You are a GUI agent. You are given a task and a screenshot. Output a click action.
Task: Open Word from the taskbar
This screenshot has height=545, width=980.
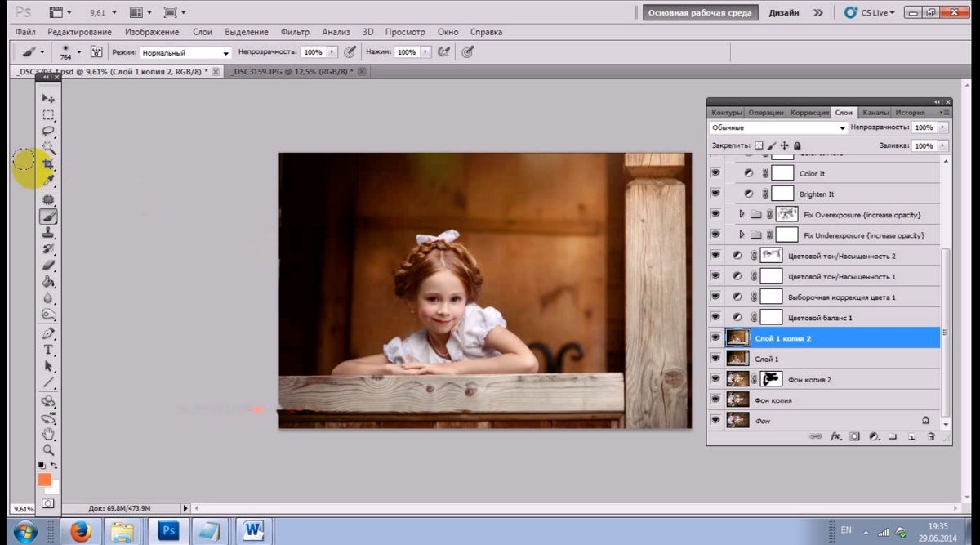coord(253,530)
